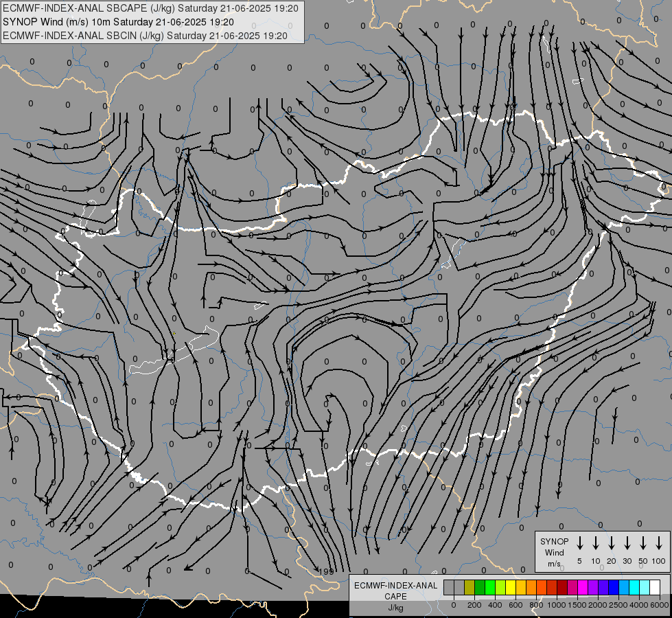Click the SYNOP label in wind legend
Viewport: 672px width, 618px height.
tap(554, 541)
